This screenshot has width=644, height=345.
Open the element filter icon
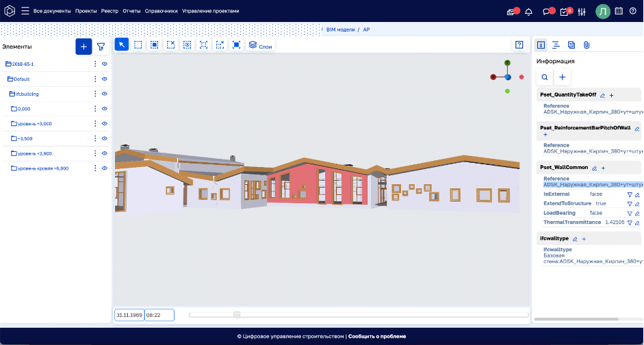[x=101, y=47]
